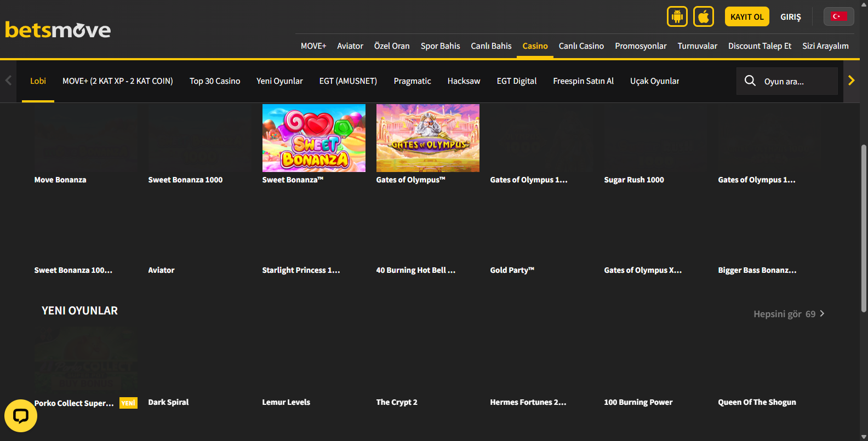868x441 pixels.
Task: Click the GİRİŞ login link
Action: [x=790, y=17]
